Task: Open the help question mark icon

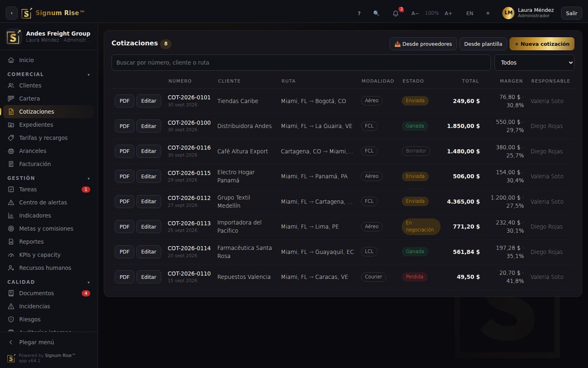Action: pos(359,13)
